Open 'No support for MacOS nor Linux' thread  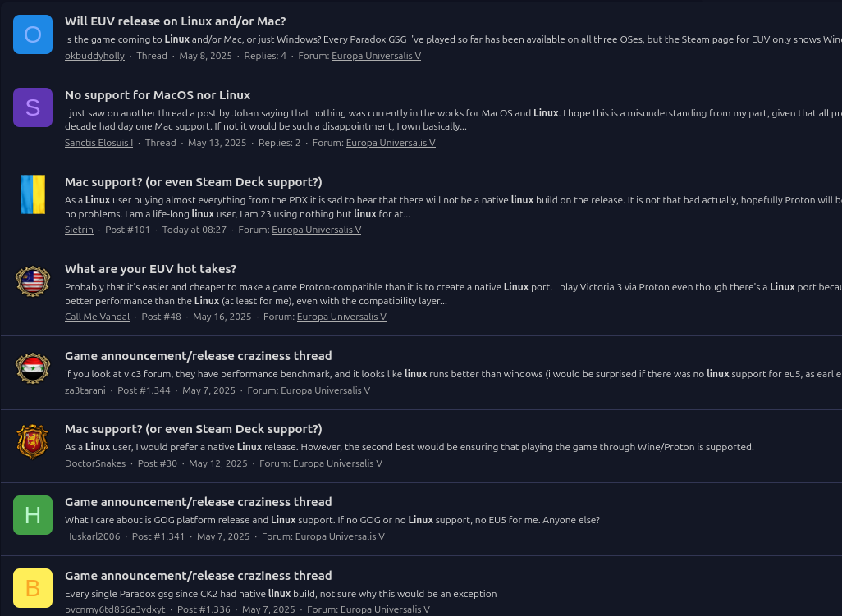click(158, 95)
